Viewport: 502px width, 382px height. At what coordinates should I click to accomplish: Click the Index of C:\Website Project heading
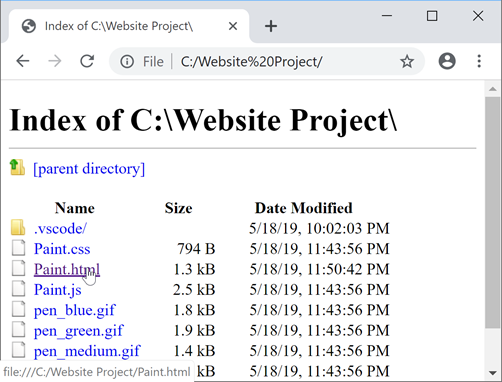[203, 120]
